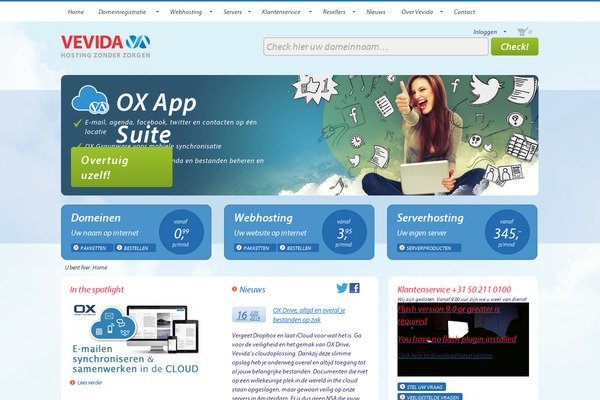Click the Veelgestelde vragen button

tap(430, 397)
